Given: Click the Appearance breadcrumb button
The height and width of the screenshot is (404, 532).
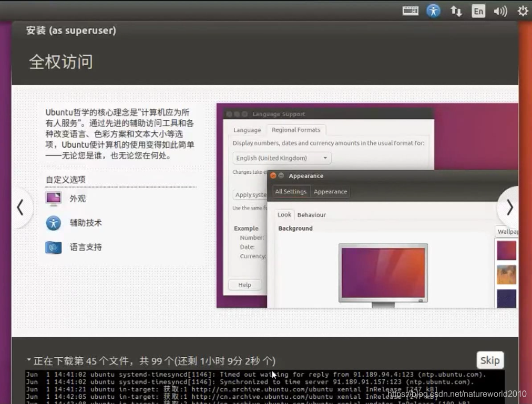Looking at the screenshot, I should coord(330,192).
